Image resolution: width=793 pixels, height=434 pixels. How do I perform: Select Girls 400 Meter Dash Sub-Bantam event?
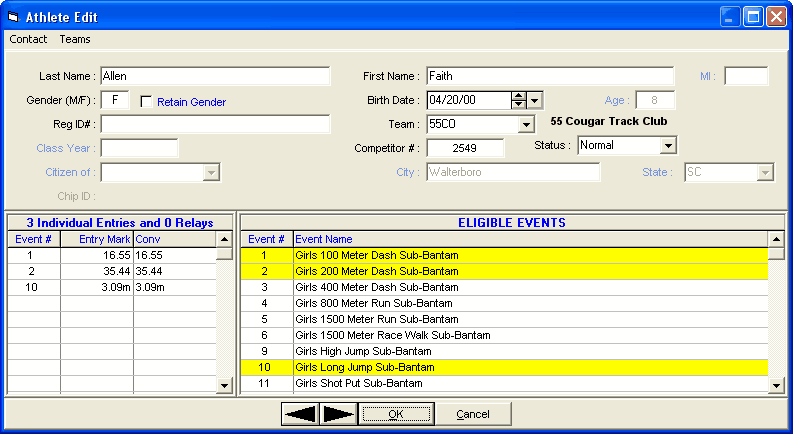504,287
